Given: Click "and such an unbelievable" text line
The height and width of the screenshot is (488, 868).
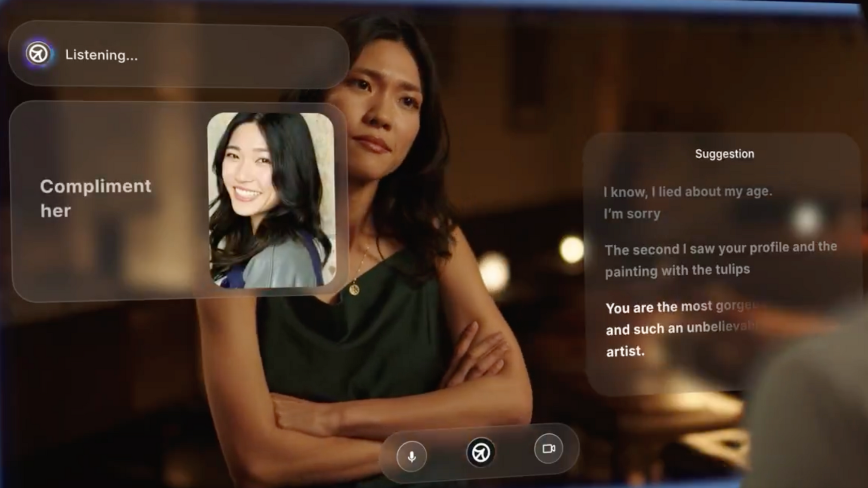Looking at the screenshot, I should click(x=679, y=329).
